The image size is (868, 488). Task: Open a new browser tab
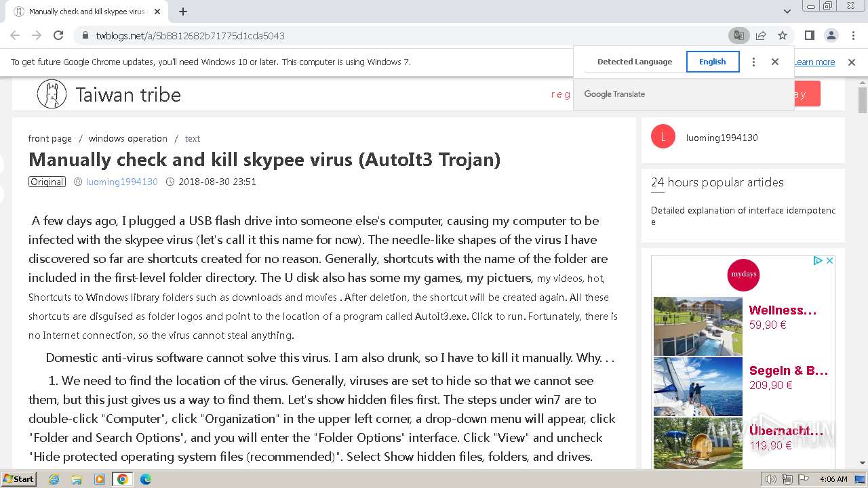point(183,12)
